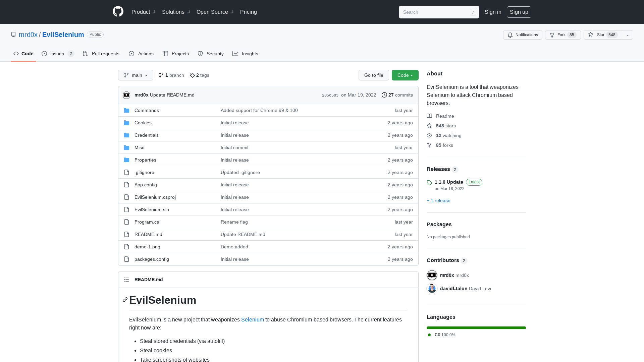Open the "Rename flag" commit message
The image size is (644, 362).
[234, 222]
